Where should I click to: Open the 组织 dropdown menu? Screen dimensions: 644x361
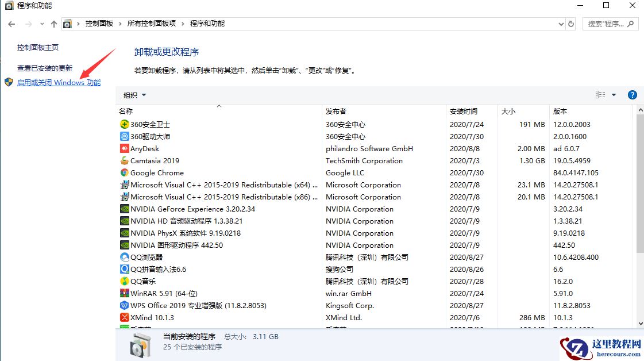click(x=133, y=94)
